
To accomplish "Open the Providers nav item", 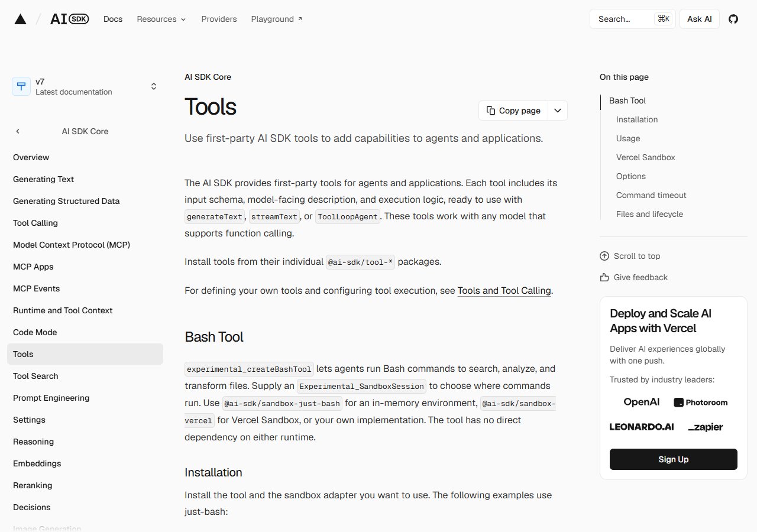I will pyautogui.click(x=219, y=19).
